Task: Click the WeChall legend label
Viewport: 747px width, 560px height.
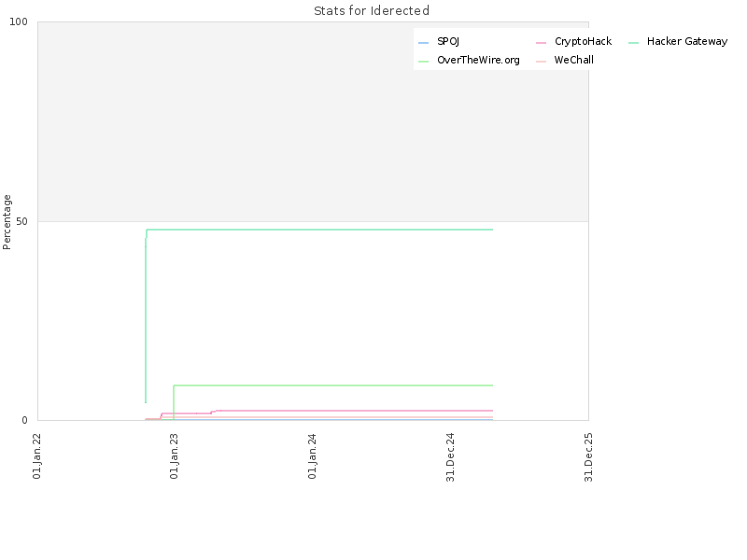Action: tap(573, 60)
